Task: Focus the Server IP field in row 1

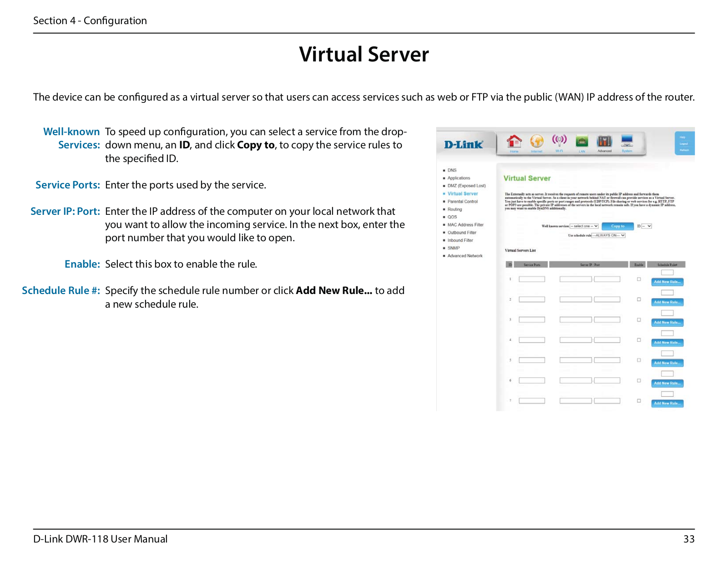Action: (x=576, y=279)
